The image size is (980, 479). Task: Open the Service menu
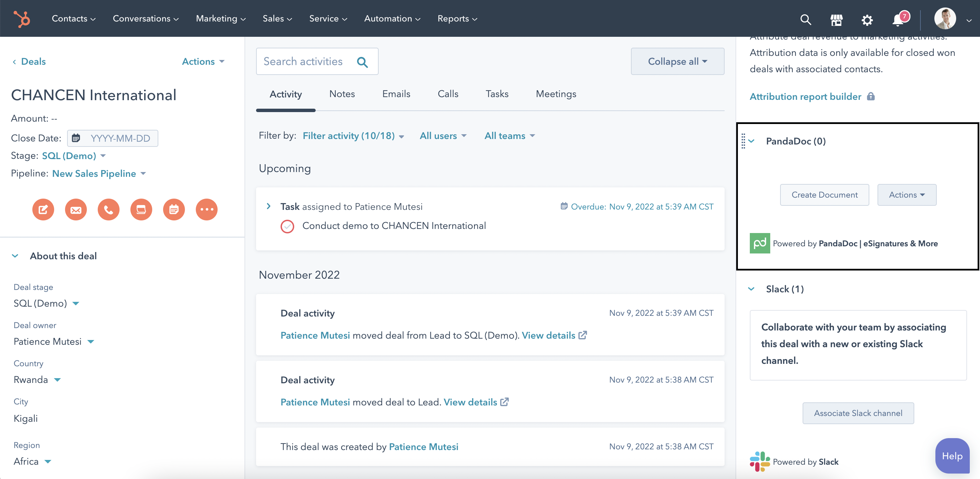328,19
